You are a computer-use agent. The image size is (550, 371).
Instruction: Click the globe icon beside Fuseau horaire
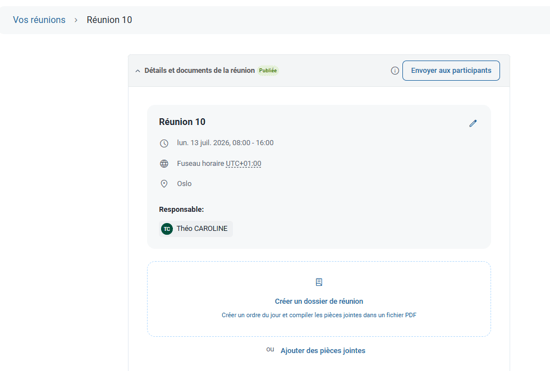pyautogui.click(x=164, y=164)
